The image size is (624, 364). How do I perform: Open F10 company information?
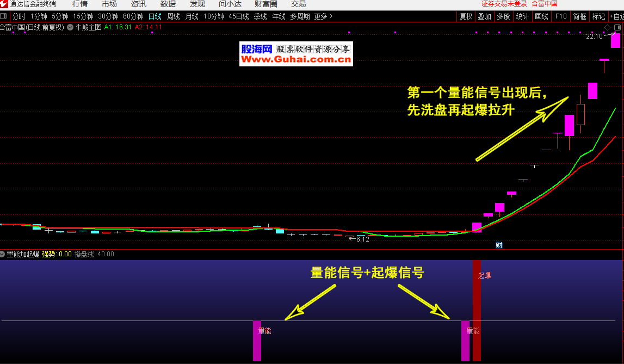(560, 16)
